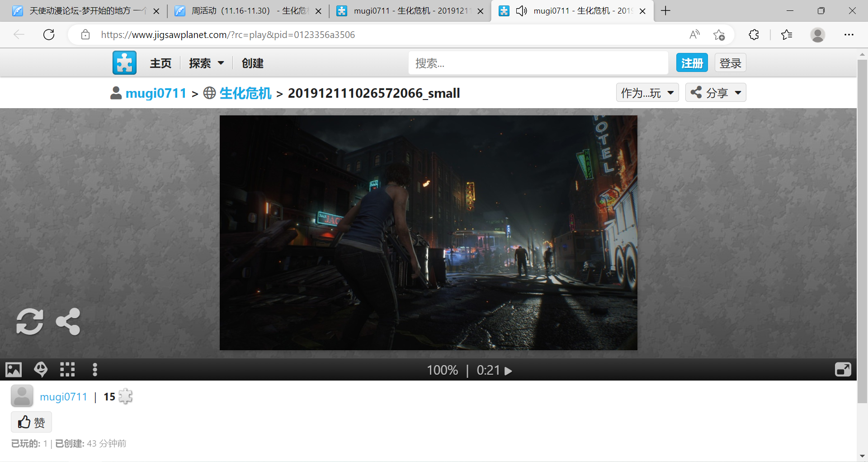
Task: Click the 已创建: 43 分钟前 text
Action: (90, 443)
